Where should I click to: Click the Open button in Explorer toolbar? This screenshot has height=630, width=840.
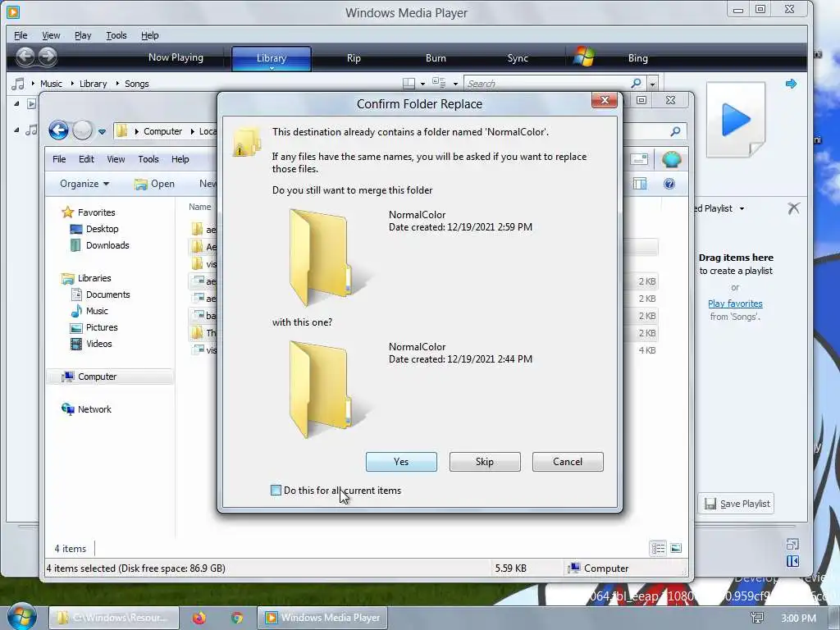[155, 184]
